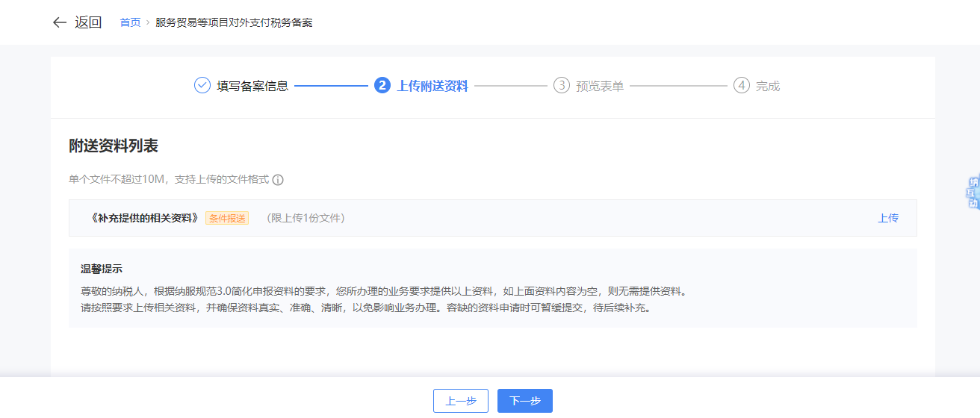Click the 返回 text label
The width and height of the screenshot is (980, 418).
(88, 22)
